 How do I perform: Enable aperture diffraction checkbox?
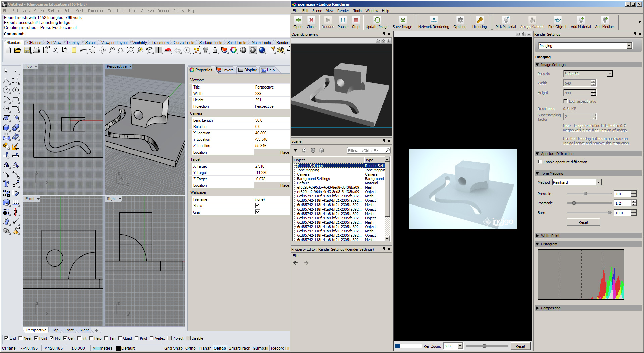pos(540,162)
